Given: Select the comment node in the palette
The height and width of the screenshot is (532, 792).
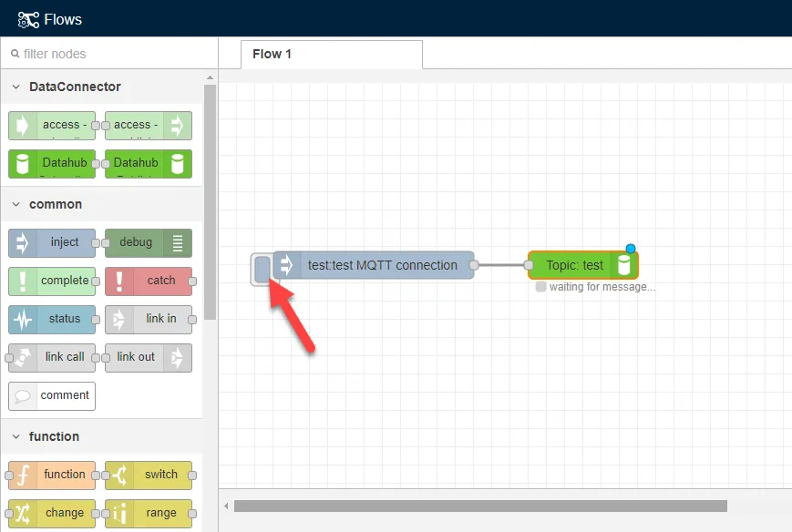Looking at the screenshot, I should point(52,395).
